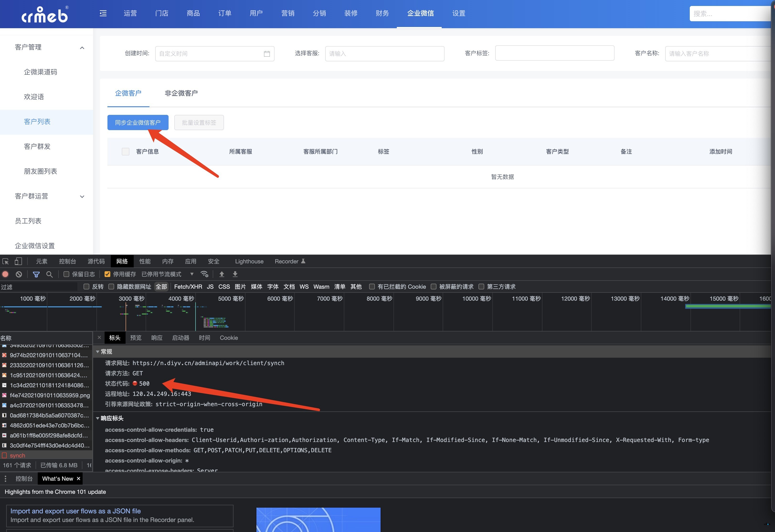Open the Chrome 101 highlights thumbnail image
Screen dimensions: 775x532
pos(318,520)
